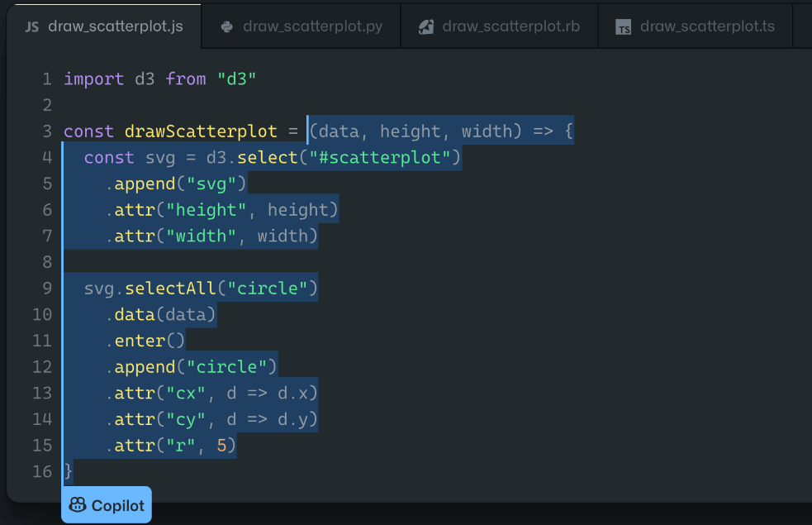The height and width of the screenshot is (525, 812).
Task: Click the empty line 8 in the editor
Action: click(x=248, y=263)
